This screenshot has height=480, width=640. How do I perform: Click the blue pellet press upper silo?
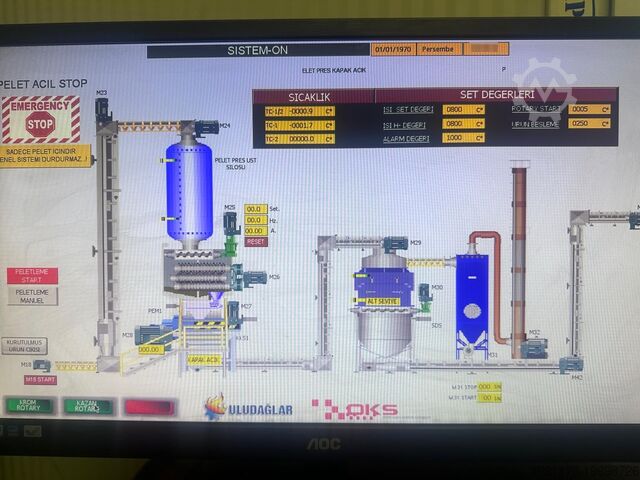(189, 192)
